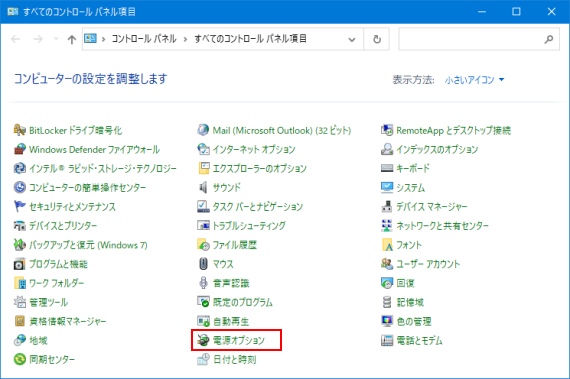Image resolution: width=570 pixels, height=379 pixels.
Task: Expand the chevron after コントロール パネル breadcrumb
Action: (x=185, y=39)
